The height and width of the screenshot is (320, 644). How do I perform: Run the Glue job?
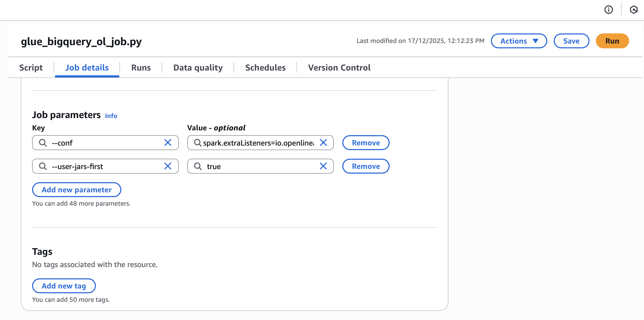pyautogui.click(x=612, y=41)
